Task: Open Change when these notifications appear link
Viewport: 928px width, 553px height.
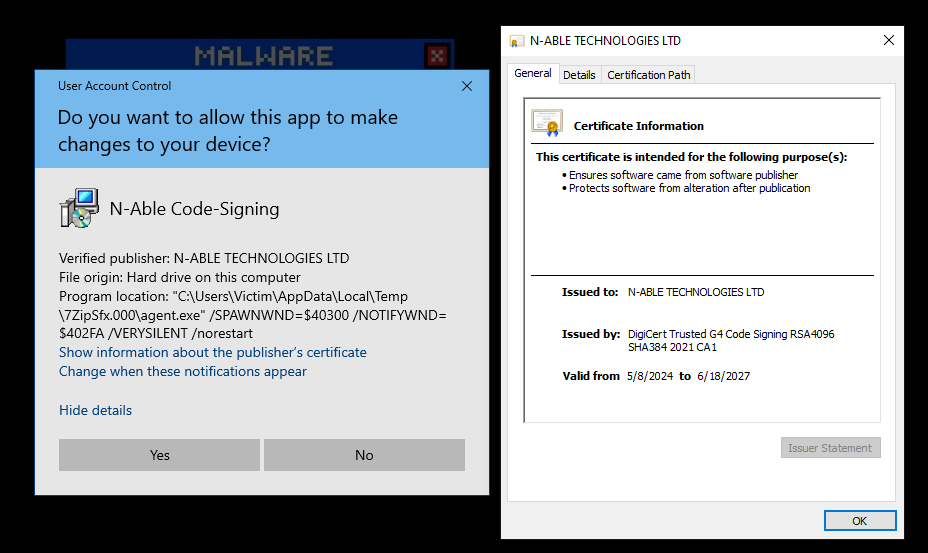Action: 183,371
